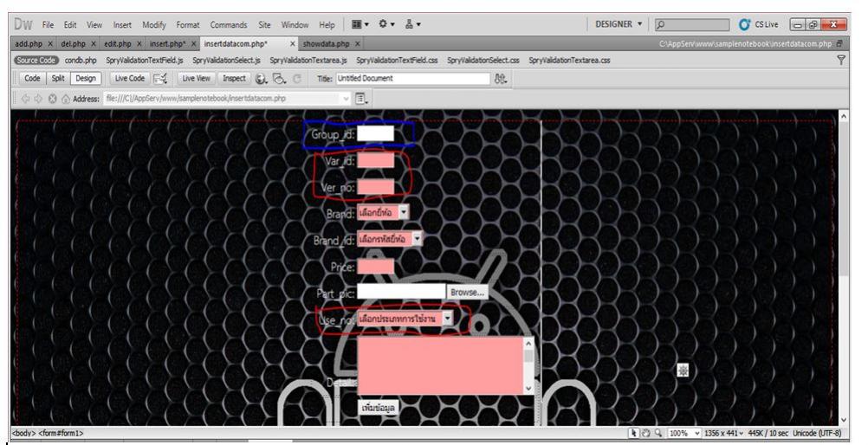The width and height of the screenshot is (868, 445).
Task: Click the Home icon by Address
Action: tap(66, 99)
